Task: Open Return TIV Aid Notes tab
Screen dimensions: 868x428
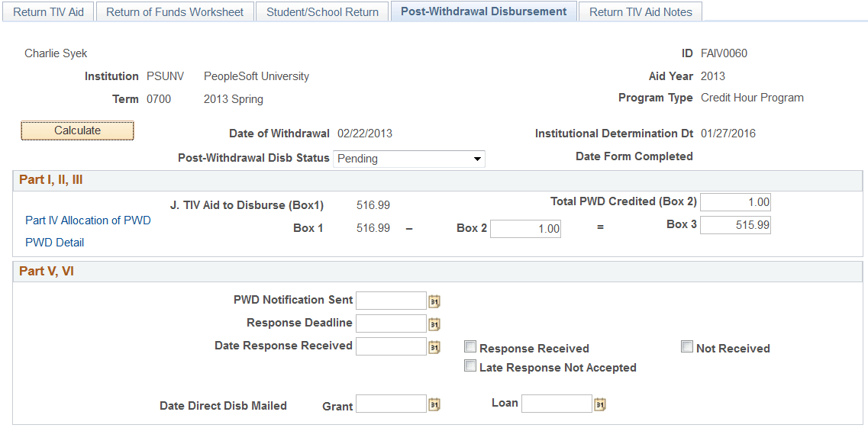Action: tap(641, 11)
